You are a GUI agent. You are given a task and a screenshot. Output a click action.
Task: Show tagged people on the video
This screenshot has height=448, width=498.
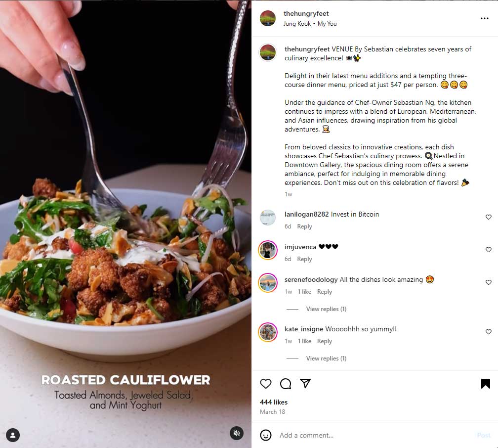click(13, 435)
